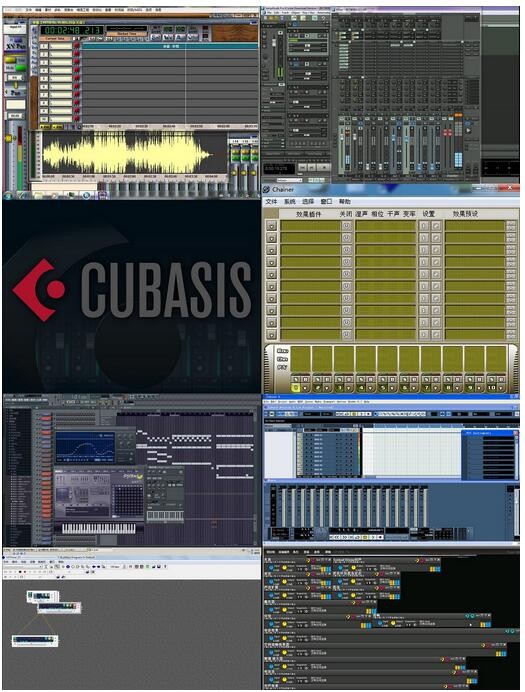
Task: Toggle the green Mute button beside XY Pan
Action: 20,68
